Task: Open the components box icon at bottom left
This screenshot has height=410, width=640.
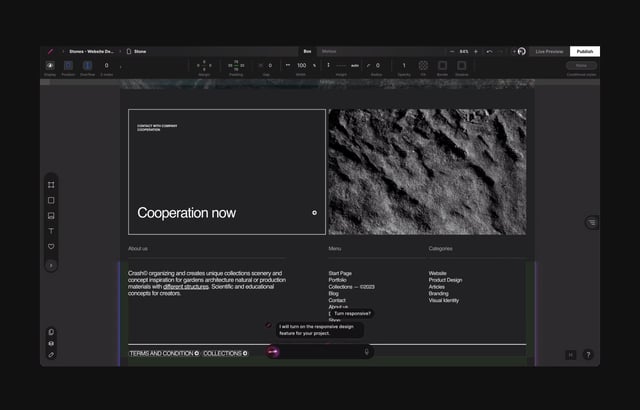Action: (x=51, y=344)
